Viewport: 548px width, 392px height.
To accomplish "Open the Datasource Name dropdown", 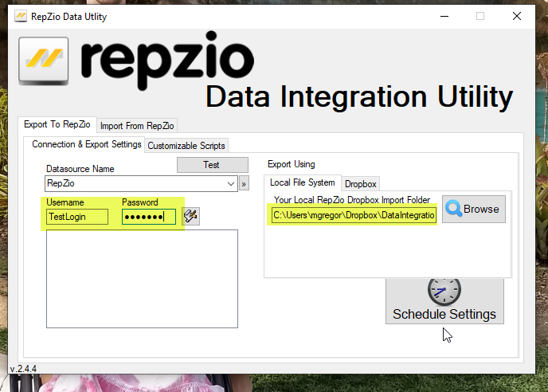I will pos(231,183).
